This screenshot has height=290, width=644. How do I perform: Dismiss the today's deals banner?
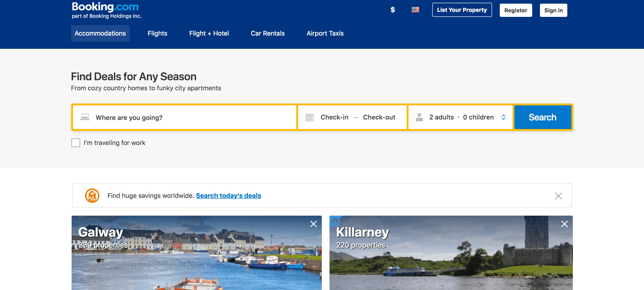tap(558, 196)
